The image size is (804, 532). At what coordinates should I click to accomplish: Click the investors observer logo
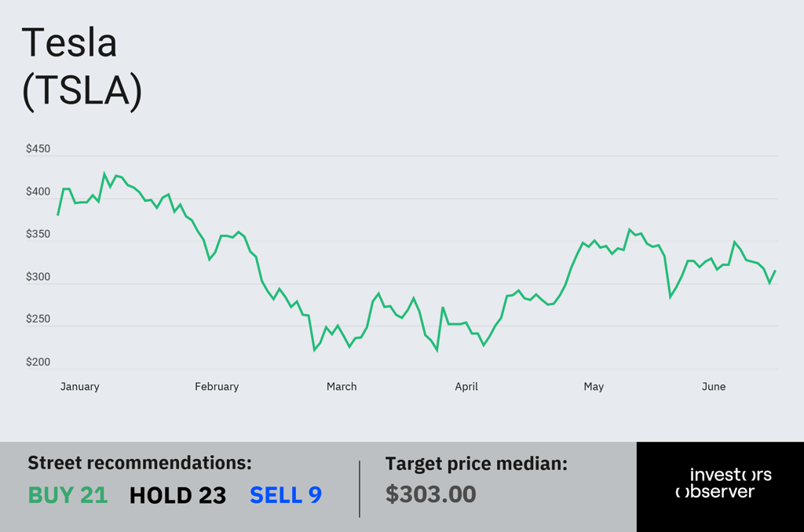[723, 483]
